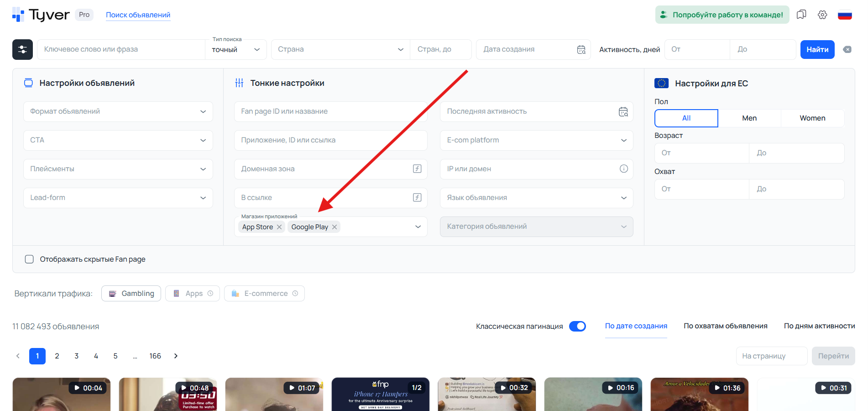868x411 pixels.
Task: Open the advanced filters panel via sliders icon
Action: coord(22,49)
